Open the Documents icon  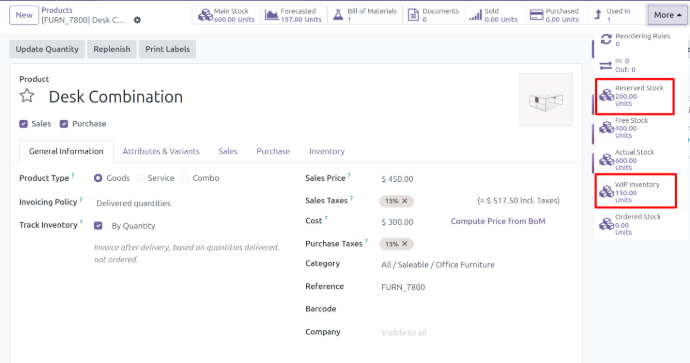point(413,15)
